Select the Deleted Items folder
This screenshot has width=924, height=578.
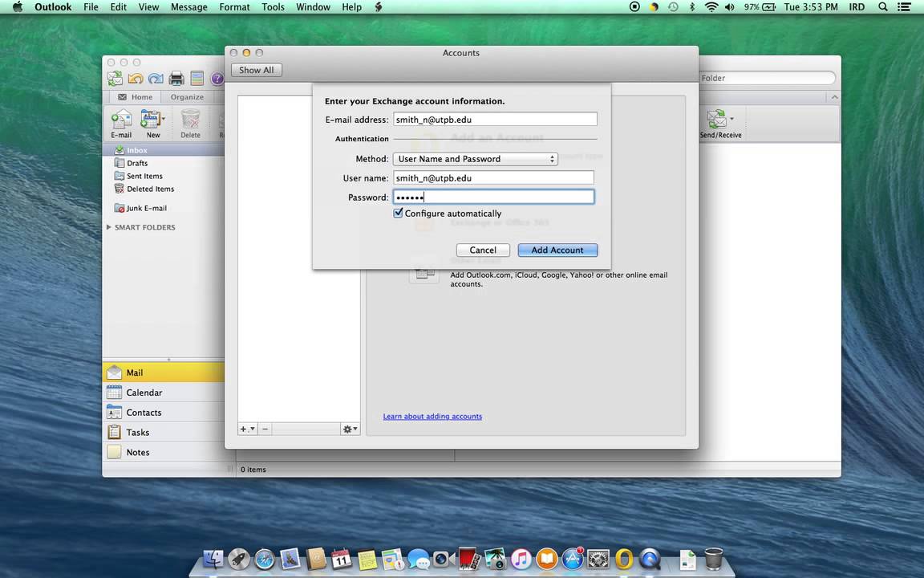[x=164, y=189]
